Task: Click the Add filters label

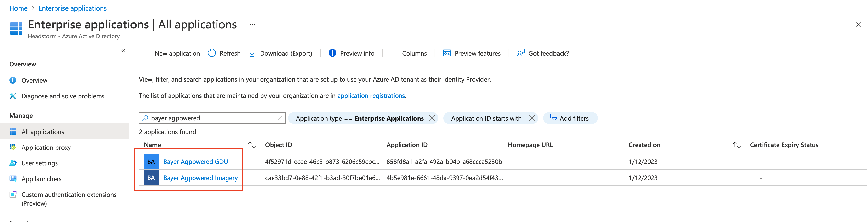Action: [x=574, y=118]
